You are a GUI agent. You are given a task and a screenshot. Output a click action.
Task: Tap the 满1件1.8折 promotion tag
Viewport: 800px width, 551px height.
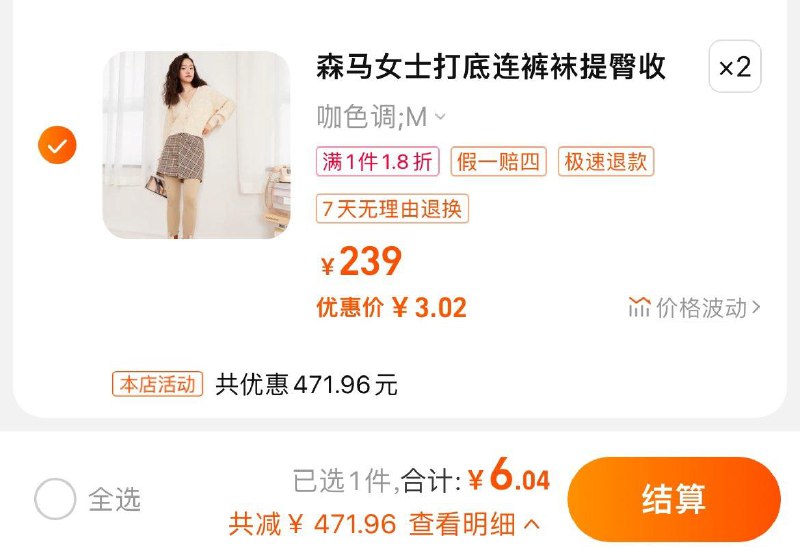(378, 162)
